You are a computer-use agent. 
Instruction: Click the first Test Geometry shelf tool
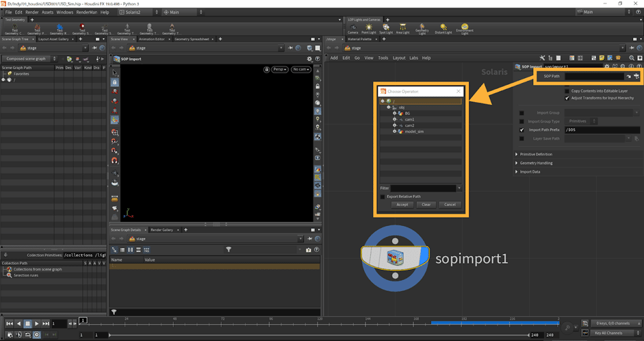[x=15, y=29]
